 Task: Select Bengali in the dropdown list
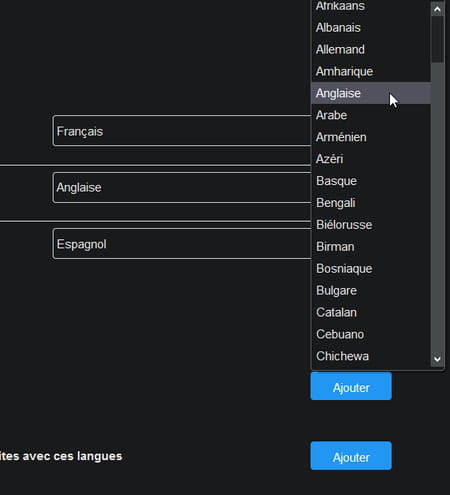click(x=371, y=203)
